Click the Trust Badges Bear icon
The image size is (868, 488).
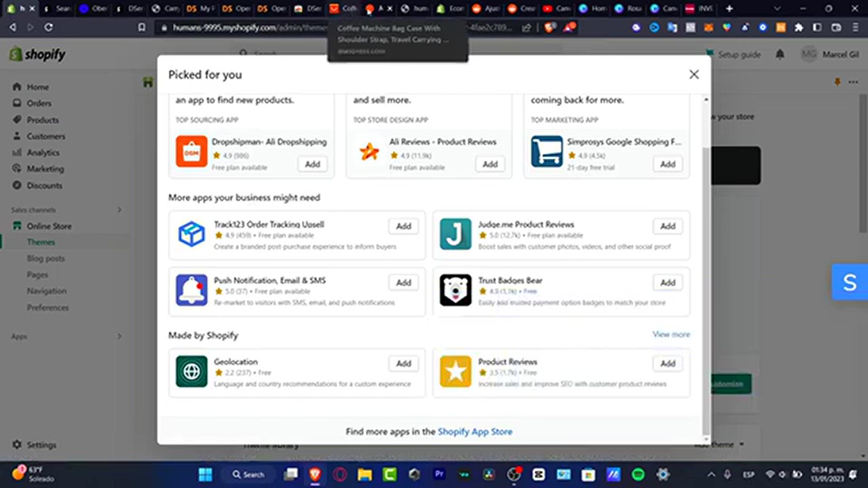(x=456, y=290)
